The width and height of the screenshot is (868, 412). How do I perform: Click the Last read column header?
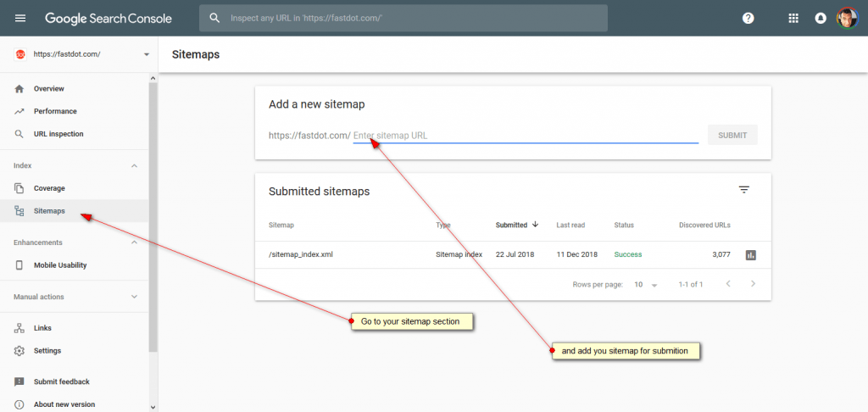coord(570,225)
